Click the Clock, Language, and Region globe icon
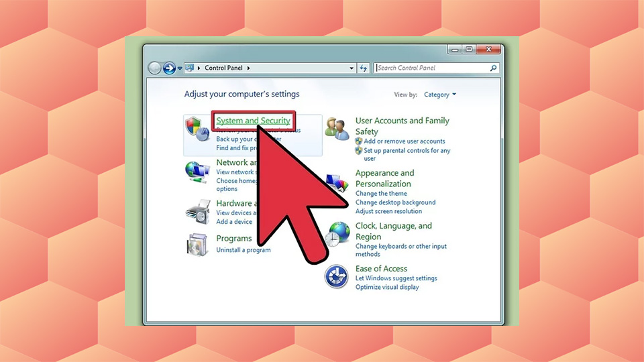The width and height of the screenshot is (644, 362). click(337, 234)
